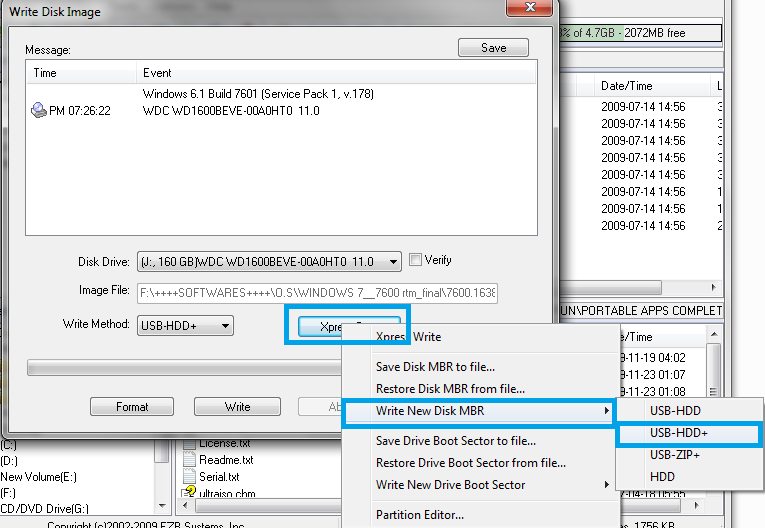Close the Write Disk Image dialog

click(529, 7)
